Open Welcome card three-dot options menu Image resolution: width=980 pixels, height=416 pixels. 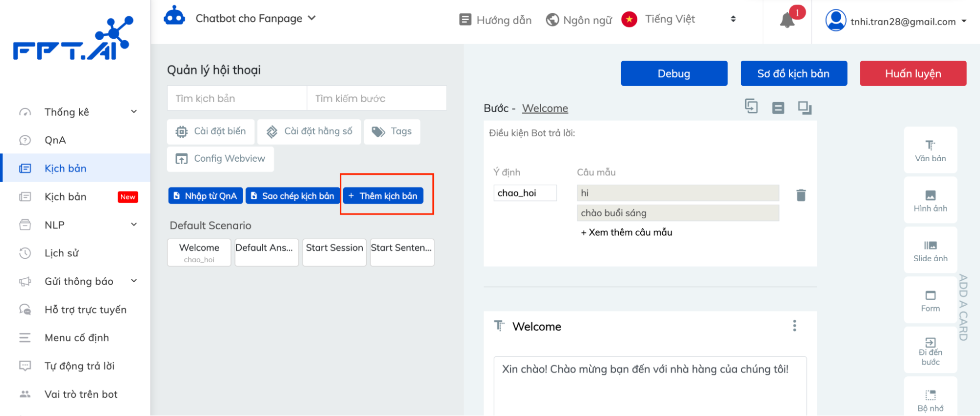pyautogui.click(x=794, y=326)
